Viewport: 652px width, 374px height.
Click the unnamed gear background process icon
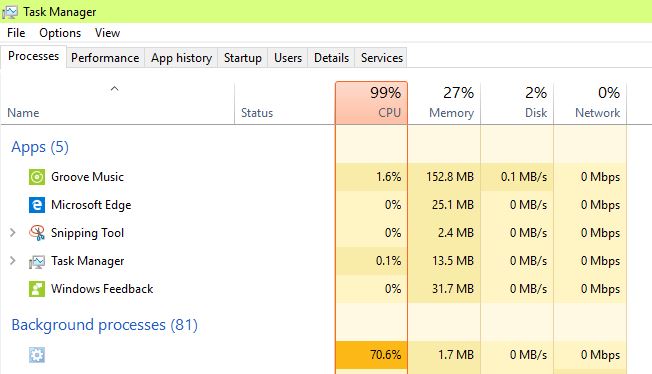pos(37,355)
